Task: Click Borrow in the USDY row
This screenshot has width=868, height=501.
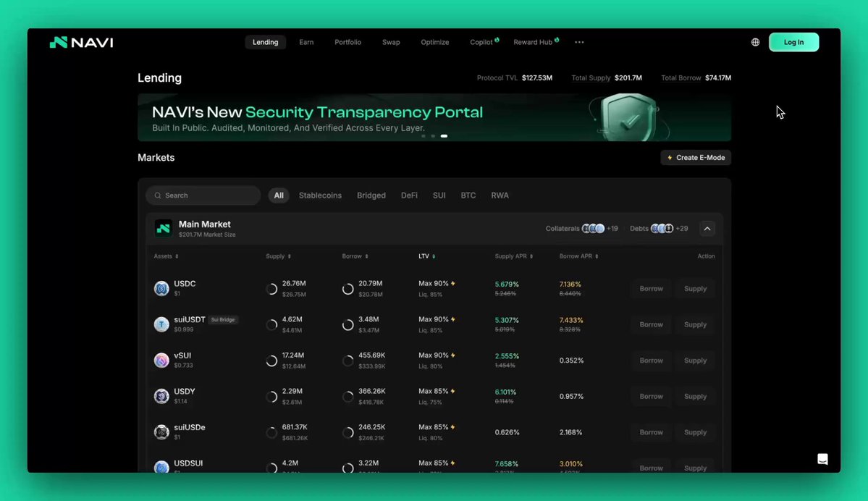Action: tap(651, 396)
